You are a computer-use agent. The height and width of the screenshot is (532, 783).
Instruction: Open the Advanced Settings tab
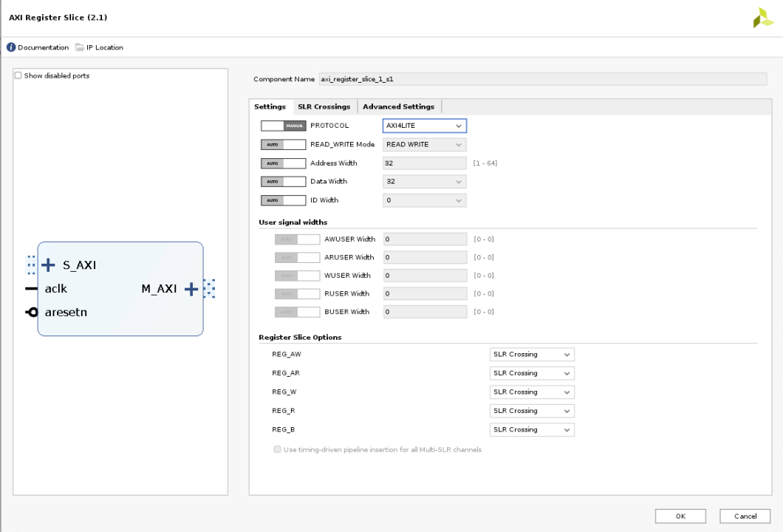tap(398, 106)
